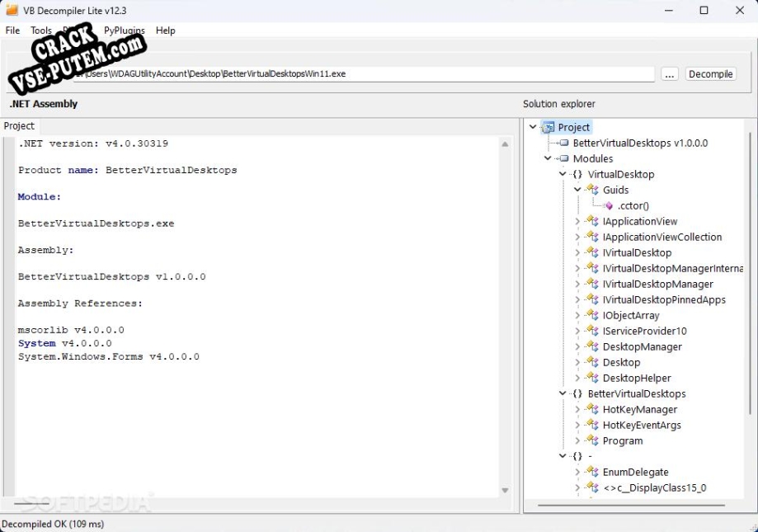Collapse the VirtualDesktop namespace
The width and height of the screenshot is (758, 532).
click(x=563, y=174)
